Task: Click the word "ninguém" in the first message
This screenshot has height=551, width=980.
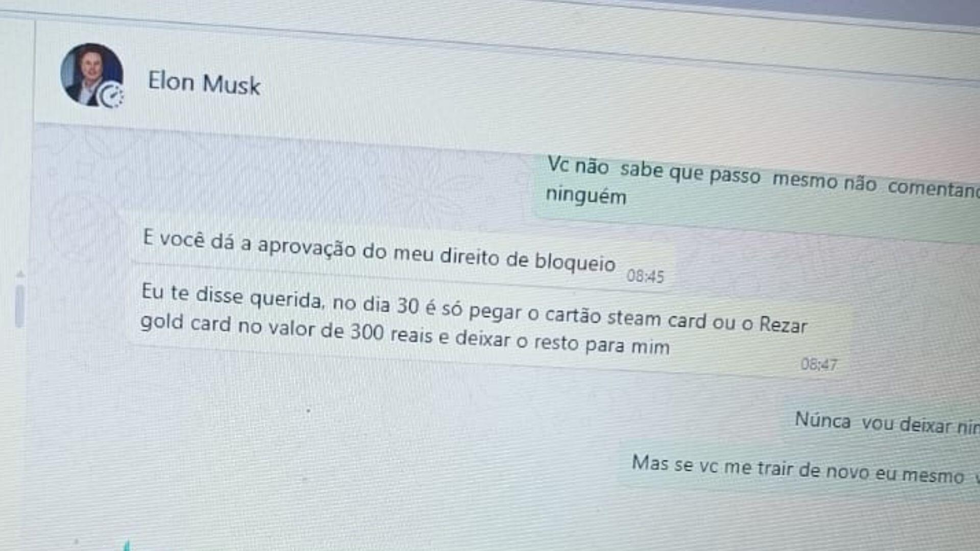Action: point(586,196)
